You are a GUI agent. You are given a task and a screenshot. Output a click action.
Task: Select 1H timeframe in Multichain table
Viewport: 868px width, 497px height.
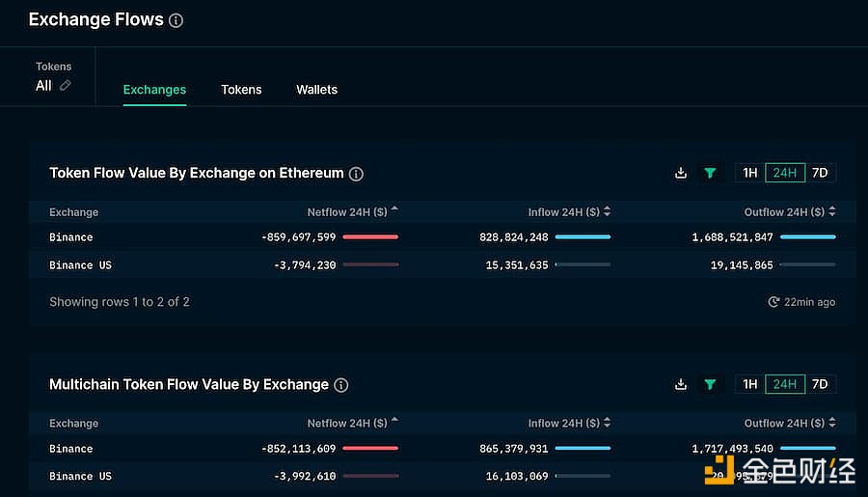point(749,384)
